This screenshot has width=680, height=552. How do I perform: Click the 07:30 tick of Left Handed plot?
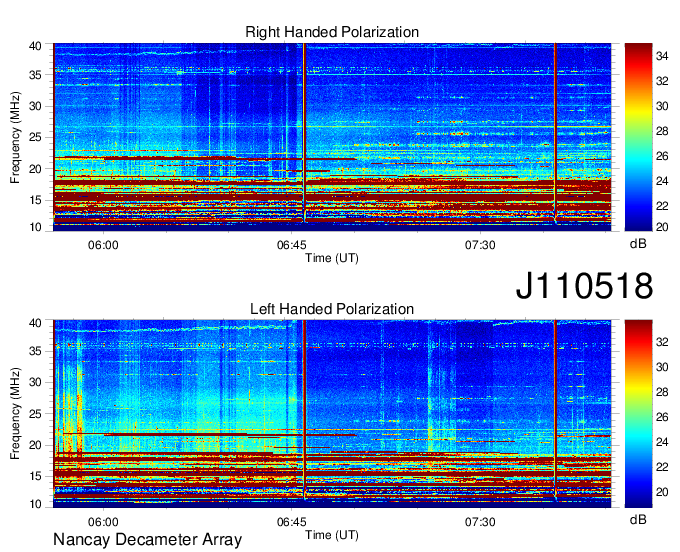click(x=480, y=522)
